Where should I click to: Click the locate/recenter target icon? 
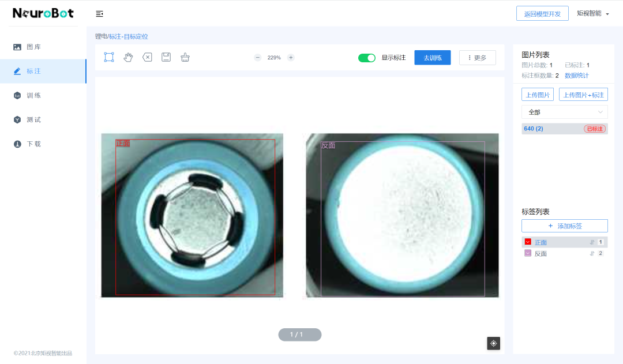[494, 343]
